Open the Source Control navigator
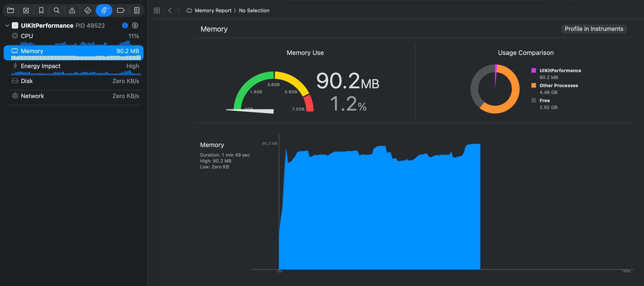 pyautogui.click(x=26, y=10)
